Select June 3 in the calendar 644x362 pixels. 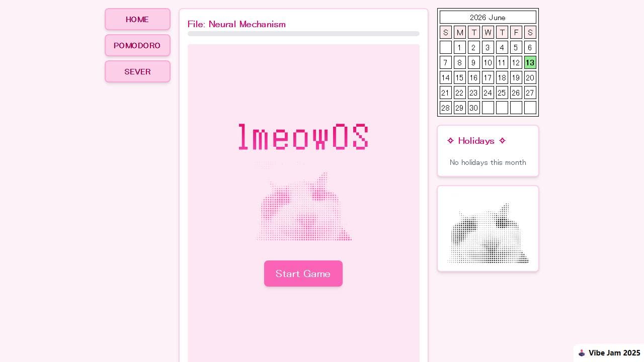pyautogui.click(x=488, y=47)
